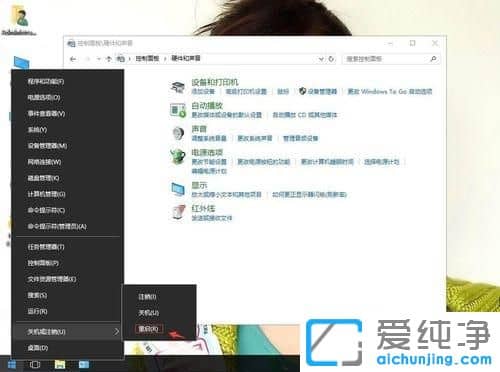
Task: Open File Explorer taskbar icon
Action: pyautogui.click(x=59, y=364)
